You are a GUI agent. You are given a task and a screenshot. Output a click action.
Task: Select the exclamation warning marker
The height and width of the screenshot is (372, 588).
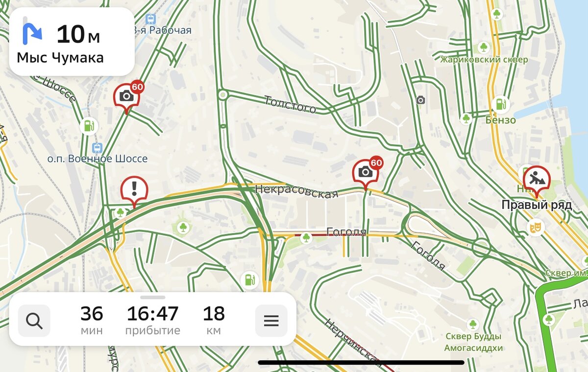134,191
